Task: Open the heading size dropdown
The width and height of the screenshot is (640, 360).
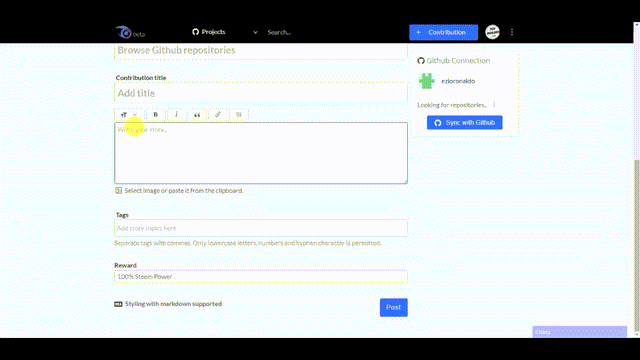Action: (x=129, y=115)
